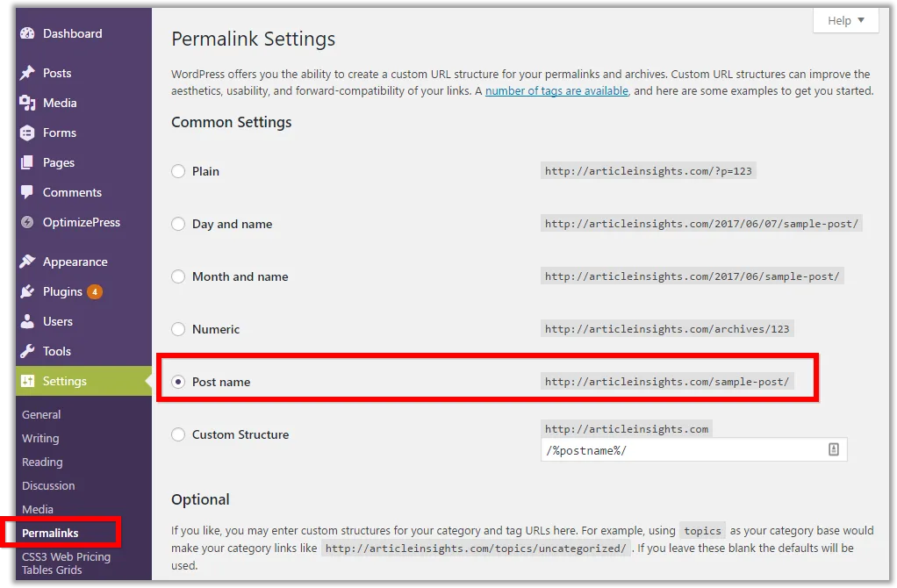Select the Plain permalink radio button

coord(178,171)
